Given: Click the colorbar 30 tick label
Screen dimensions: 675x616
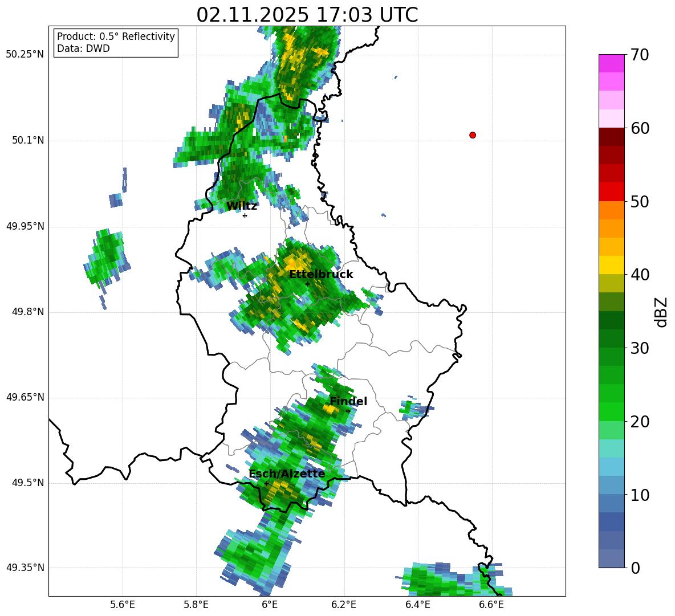Looking at the screenshot, I should click(640, 348).
